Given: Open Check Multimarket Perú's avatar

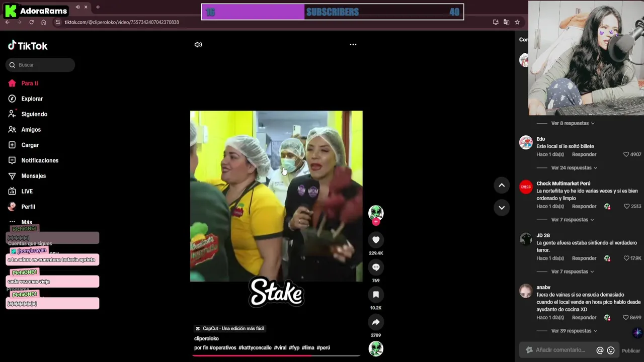Looking at the screenshot, I should [x=526, y=187].
